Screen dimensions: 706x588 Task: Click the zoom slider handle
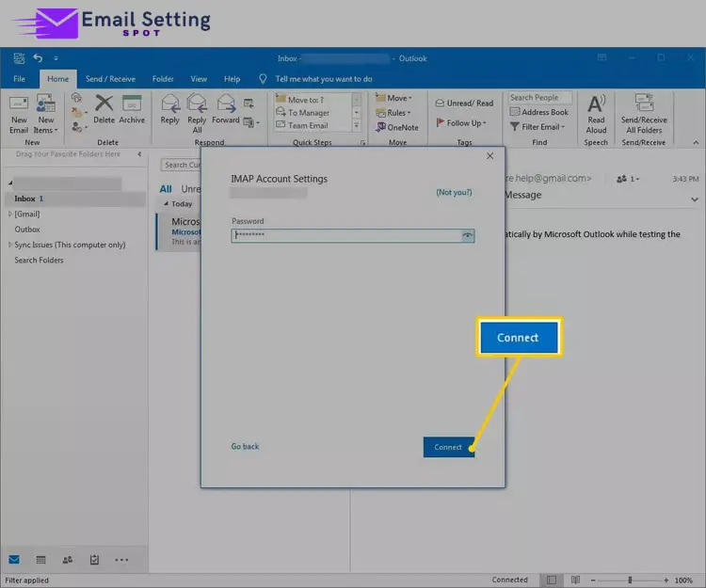(630, 580)
